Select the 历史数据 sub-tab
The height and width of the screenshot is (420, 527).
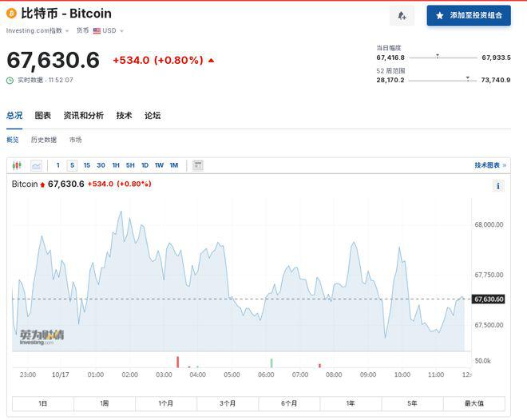(44, 140)
